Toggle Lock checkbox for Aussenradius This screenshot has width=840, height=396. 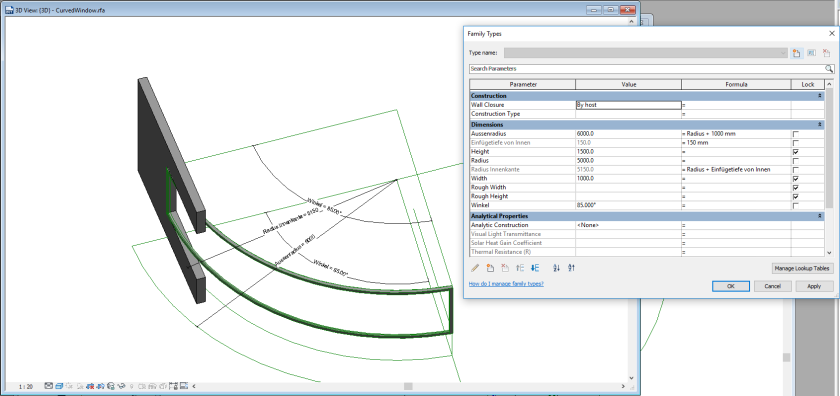click(796, 133)
